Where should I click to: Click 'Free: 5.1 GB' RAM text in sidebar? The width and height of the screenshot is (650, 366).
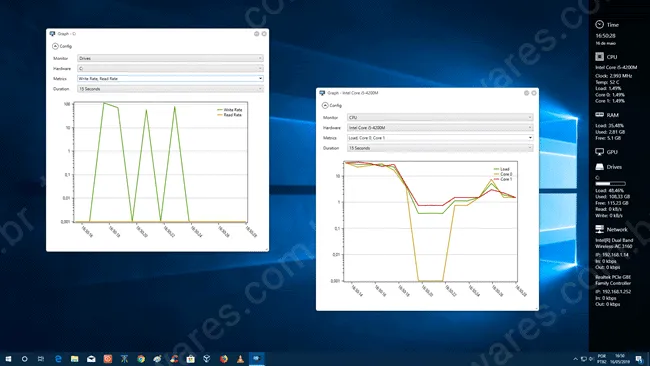point(608,138)
